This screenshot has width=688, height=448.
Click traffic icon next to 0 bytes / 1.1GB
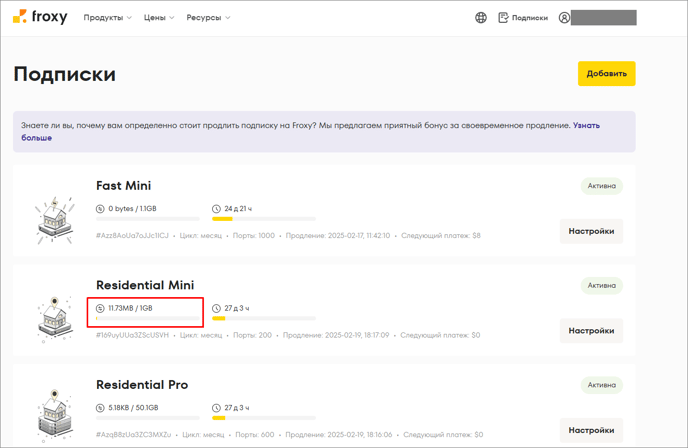coord(100,209)
